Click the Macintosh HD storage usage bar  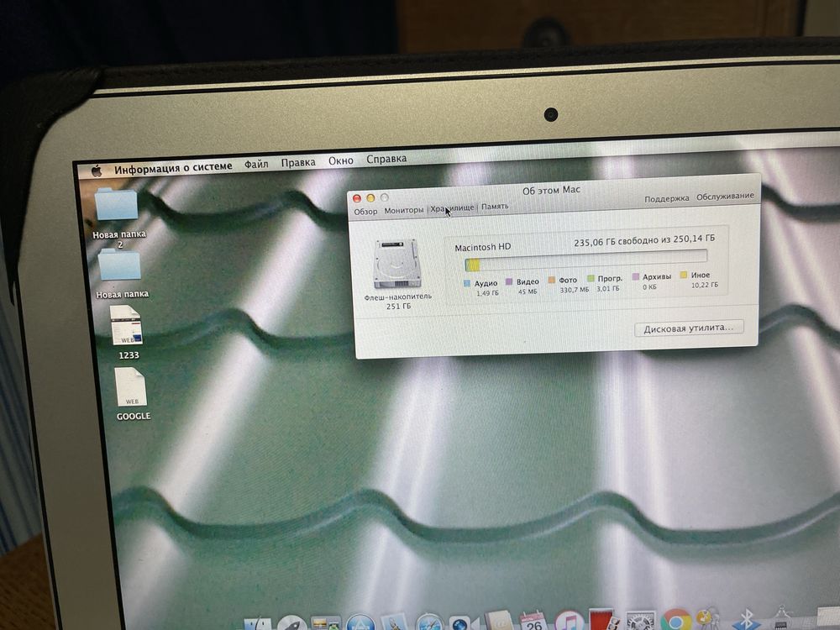click(585, 261)
